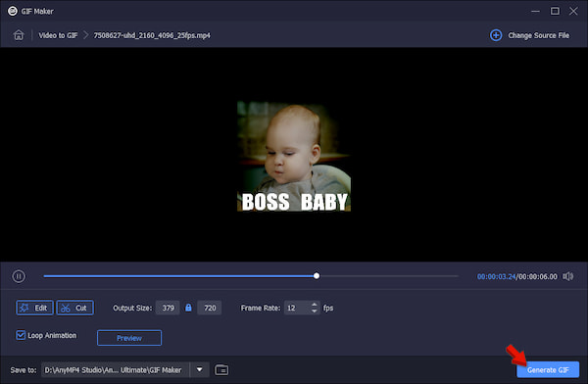The height and width of the screenshot is (384, 588).
Task: Open the output folder icon
Action: coord(221,370)
